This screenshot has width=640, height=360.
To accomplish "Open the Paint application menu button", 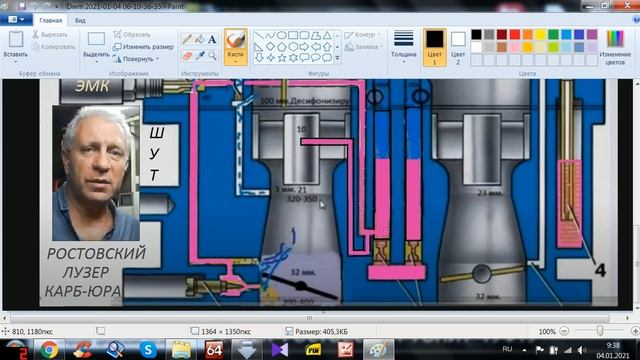I will click(x=16, y=20).
